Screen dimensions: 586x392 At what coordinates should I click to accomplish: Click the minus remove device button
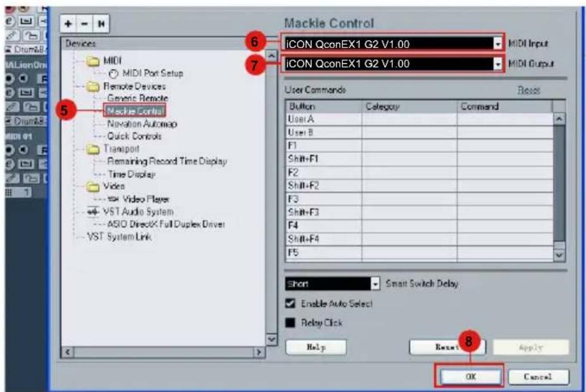tap(84, 24)
